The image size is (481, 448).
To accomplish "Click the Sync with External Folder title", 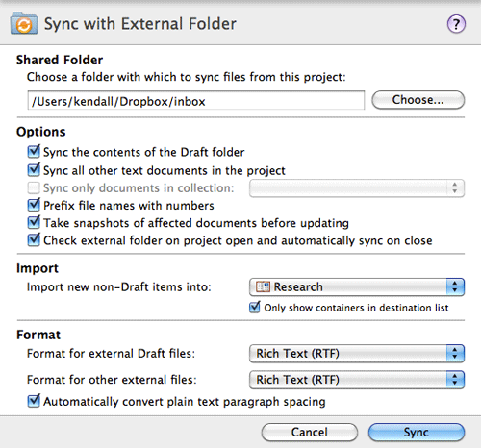I will pos(140,24).
